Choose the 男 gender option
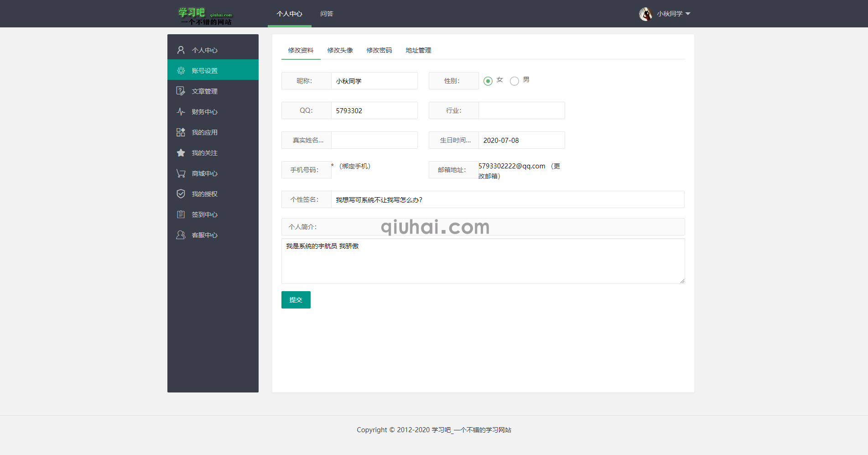Viewport: 868px width, 455px height. pos(515,81)
